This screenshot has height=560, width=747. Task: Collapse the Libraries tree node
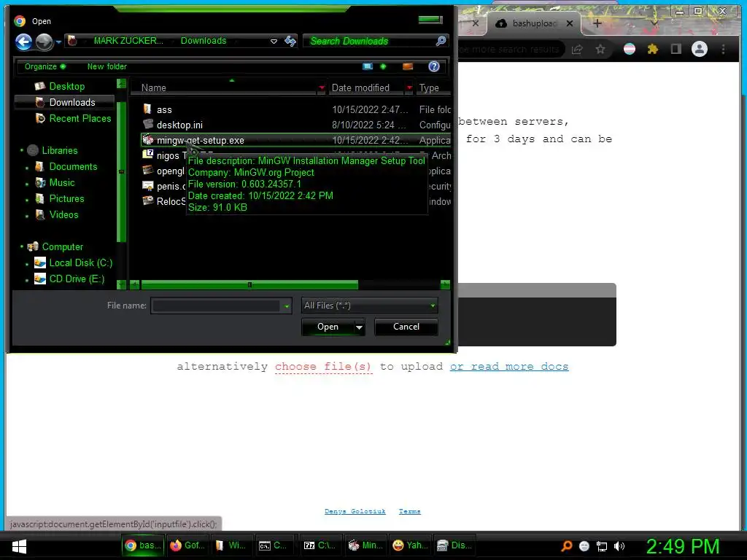(22, 150)
